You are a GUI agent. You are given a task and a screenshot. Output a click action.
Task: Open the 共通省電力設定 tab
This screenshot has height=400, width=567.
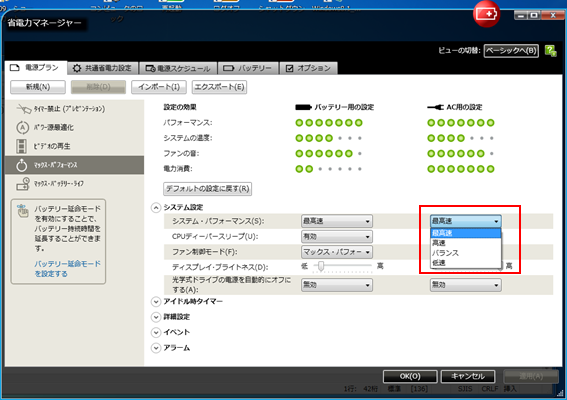pyautogui.click(x=103, y=68)
